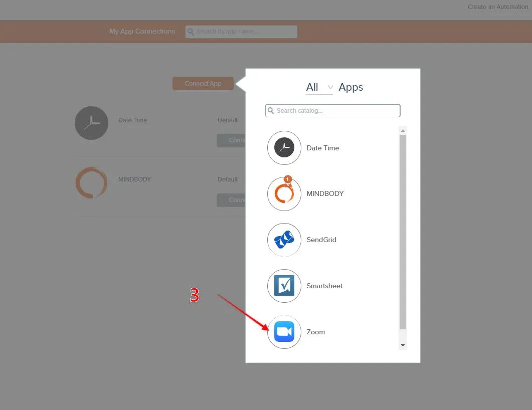Click the catalog list scrollbar thumb
This screenshot has height=410, width=532.
pos(403,232)
